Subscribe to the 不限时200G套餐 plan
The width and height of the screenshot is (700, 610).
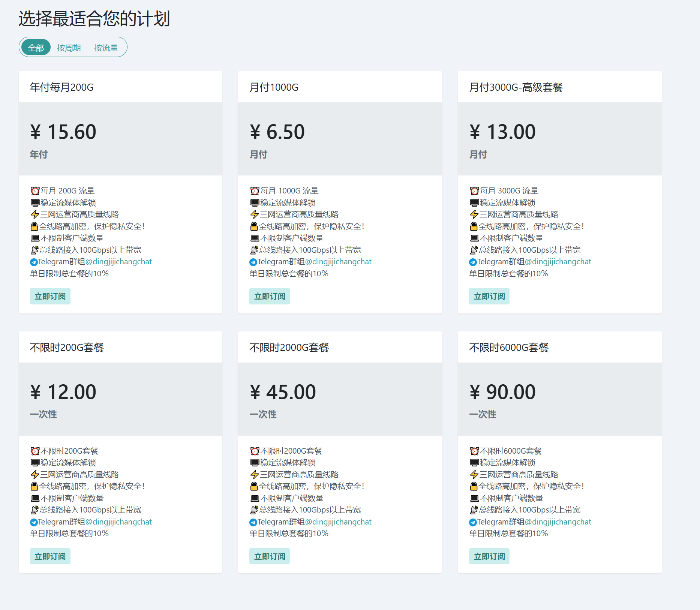click(x=50, y=556)
